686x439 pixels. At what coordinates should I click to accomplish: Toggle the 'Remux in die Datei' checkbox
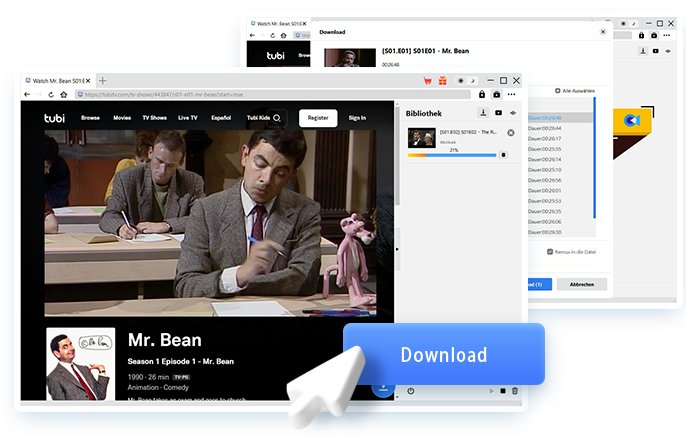point(550,252)
